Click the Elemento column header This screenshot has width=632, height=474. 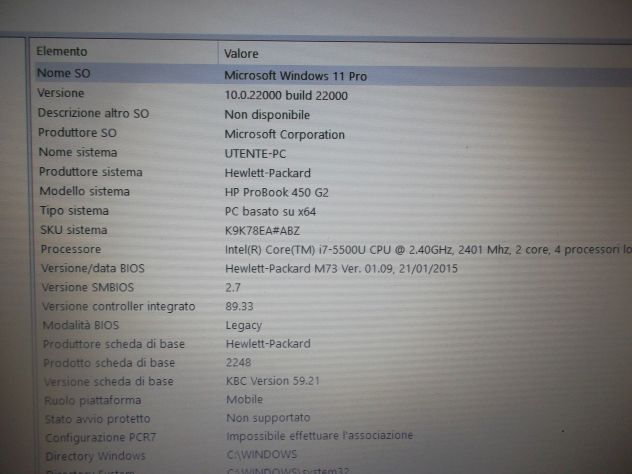pyautogui.click(x=62, y=52)
